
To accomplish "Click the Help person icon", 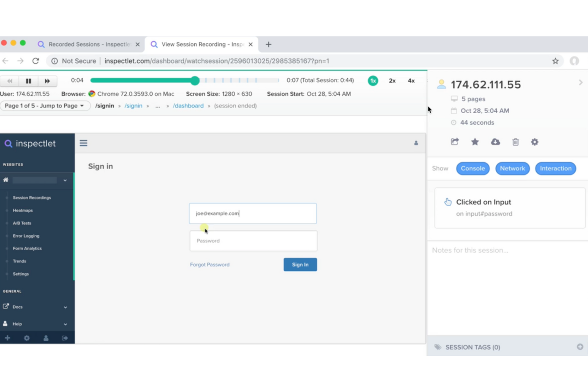I will tap(5, 323).
